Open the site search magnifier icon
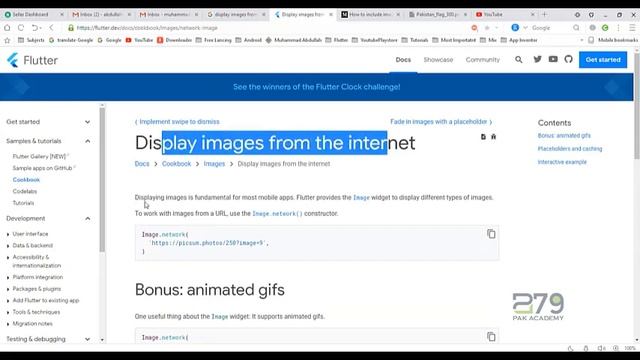The height and width of the screenshot is (360, 640). pos(518,60)
